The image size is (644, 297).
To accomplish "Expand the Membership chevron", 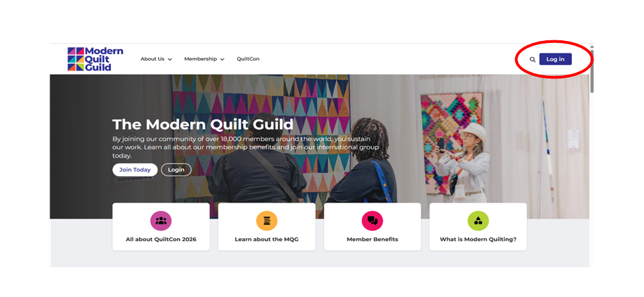I will pos(222,59).
